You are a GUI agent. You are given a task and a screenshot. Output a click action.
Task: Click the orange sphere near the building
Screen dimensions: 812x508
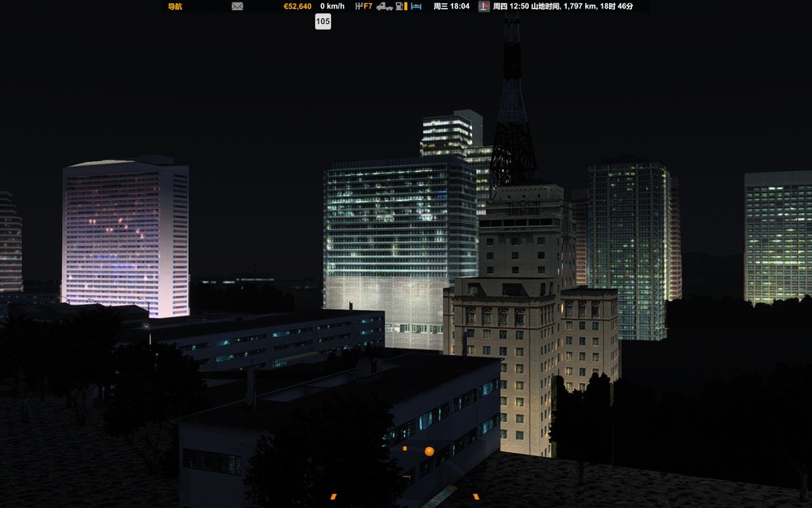pyautogui.click(x=429, y=451)
